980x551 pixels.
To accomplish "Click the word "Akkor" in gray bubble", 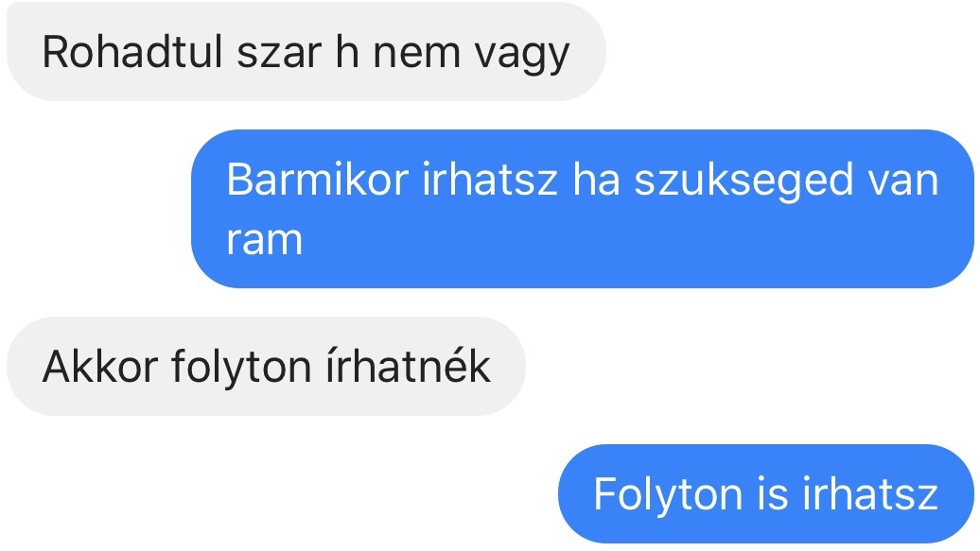I will click(x=100, y=366).
